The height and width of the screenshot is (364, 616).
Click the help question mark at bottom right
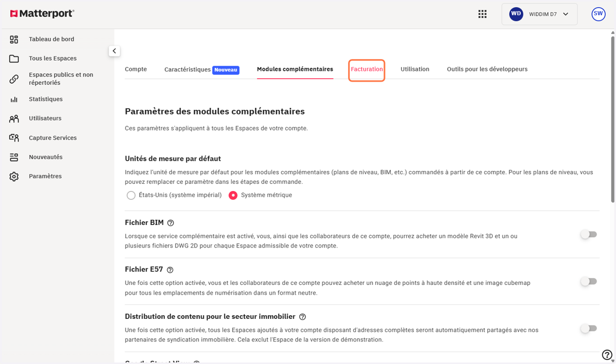tap(607, 355)
